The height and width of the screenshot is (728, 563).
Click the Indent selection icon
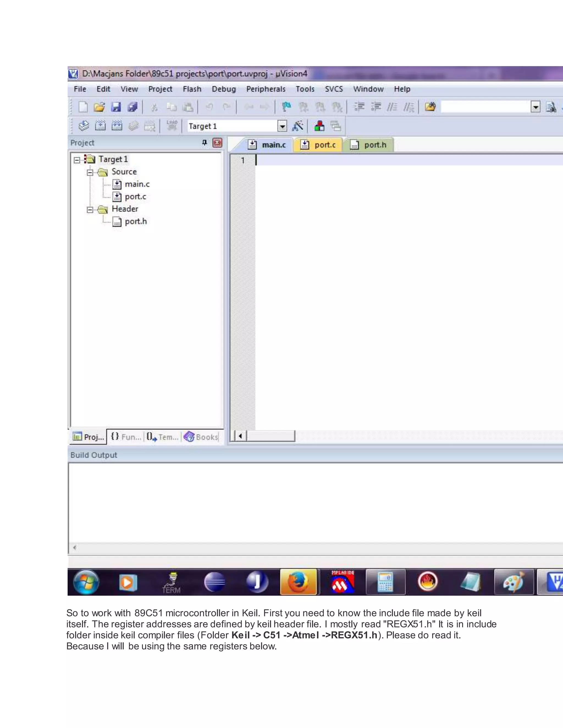pyautogui.click(x=359, y=107)
